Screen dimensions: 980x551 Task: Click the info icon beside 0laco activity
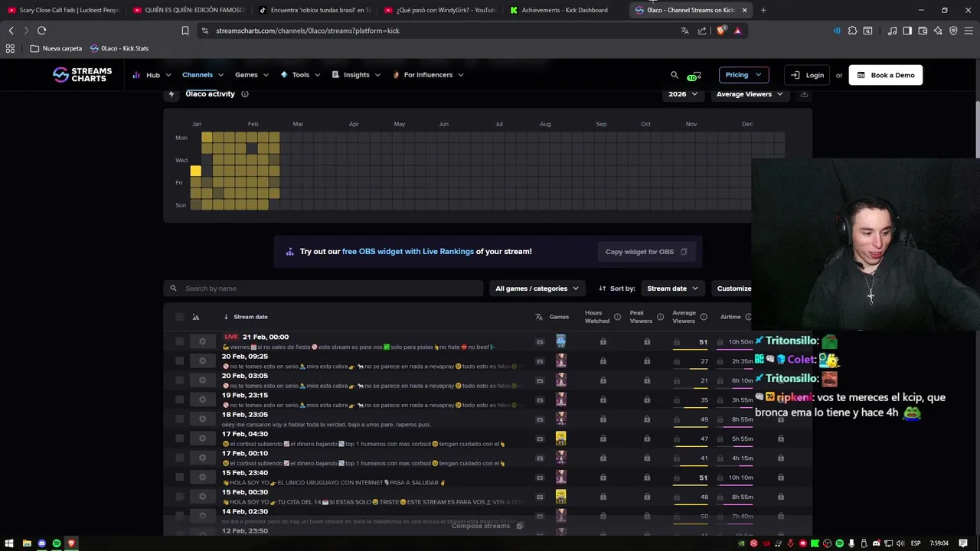[x=245, y=94]
